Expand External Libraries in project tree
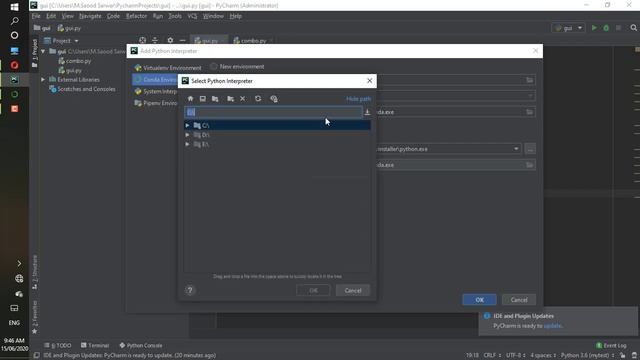 tap(43, 80)
